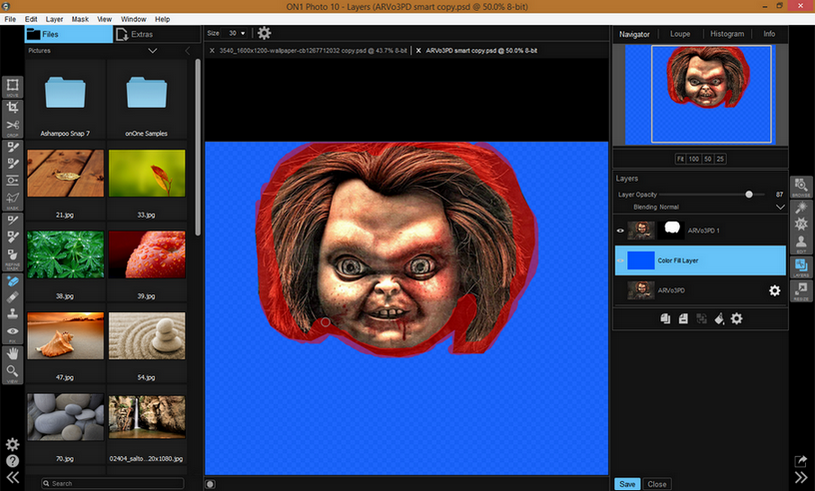Select the Crop tool
Viewport: 815px width, 491px height.
(x=13, y=109)
